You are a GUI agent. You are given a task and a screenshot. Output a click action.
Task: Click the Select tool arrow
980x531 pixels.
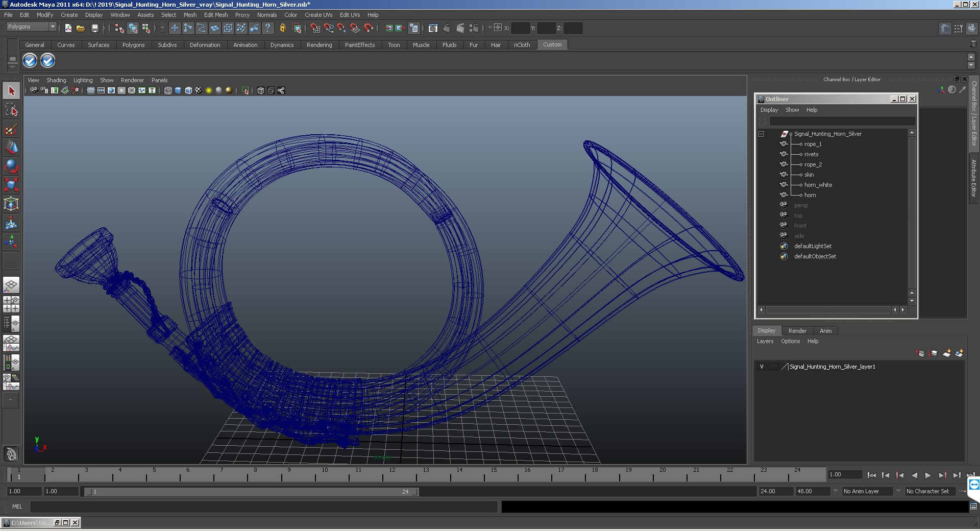[x=11, y=91]
